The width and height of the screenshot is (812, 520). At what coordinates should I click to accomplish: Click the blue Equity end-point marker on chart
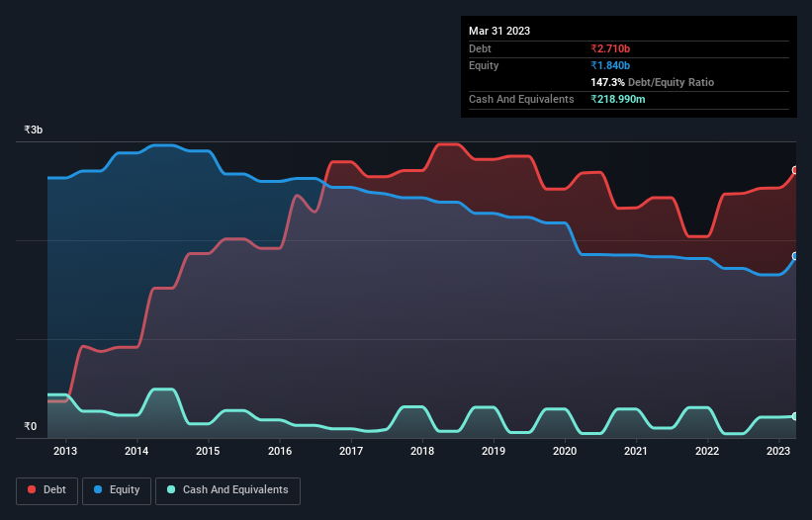pyautogui.click(x=795, y=256)
